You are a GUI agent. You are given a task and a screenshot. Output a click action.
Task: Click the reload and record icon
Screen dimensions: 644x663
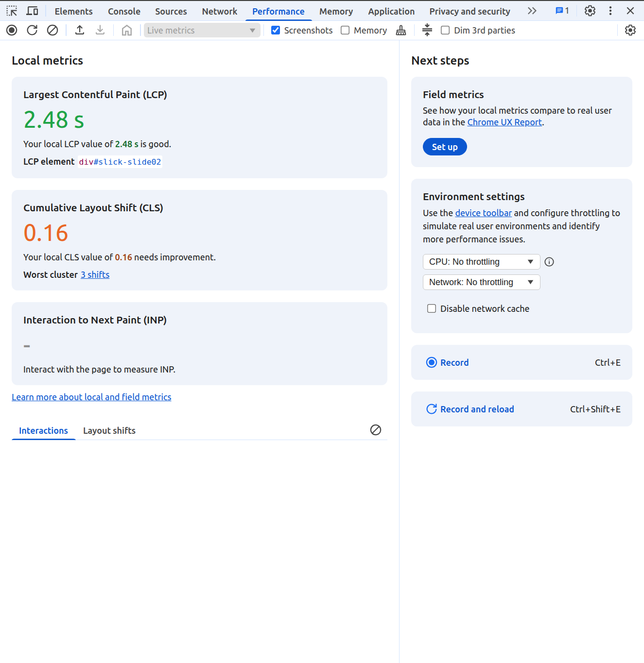tap(32, 30)
